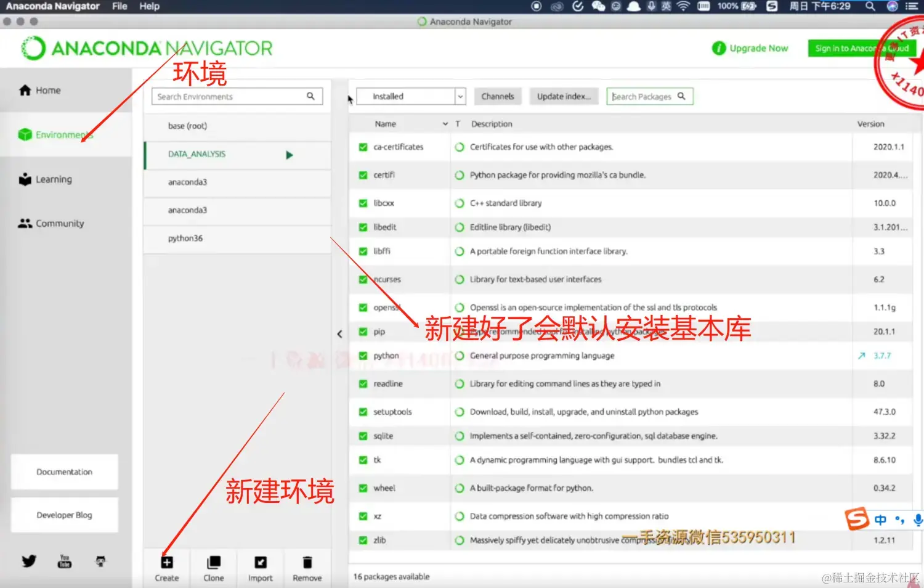Open the Installed filter dropdown
This screenshot has width=924, height=588.
click(x=411, y=96)
